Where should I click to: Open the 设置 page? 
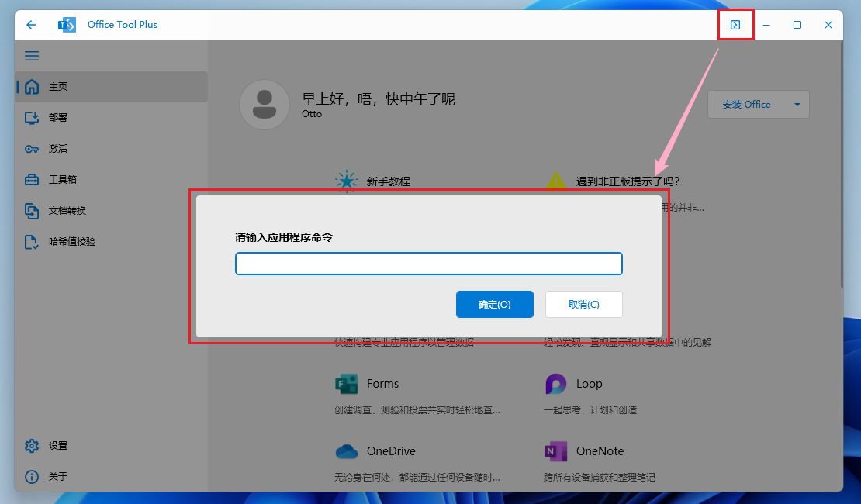112,446
